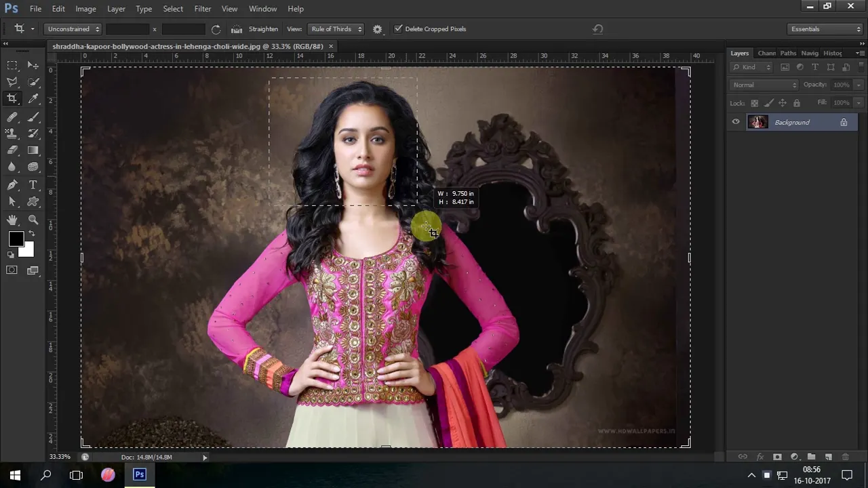The height and width of the screenshot is (488, 868).
Task: Open the Essentials workspace dropdown
Action: (x=825, y=29)
